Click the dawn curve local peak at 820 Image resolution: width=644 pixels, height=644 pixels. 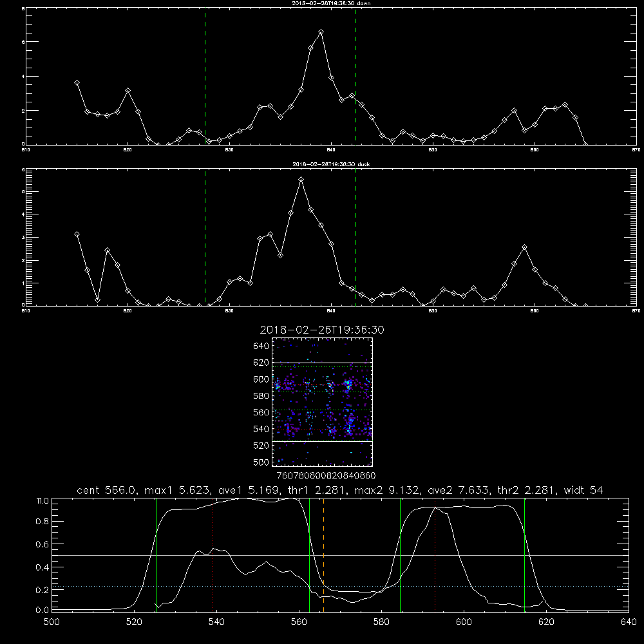(x=128, y=90)
